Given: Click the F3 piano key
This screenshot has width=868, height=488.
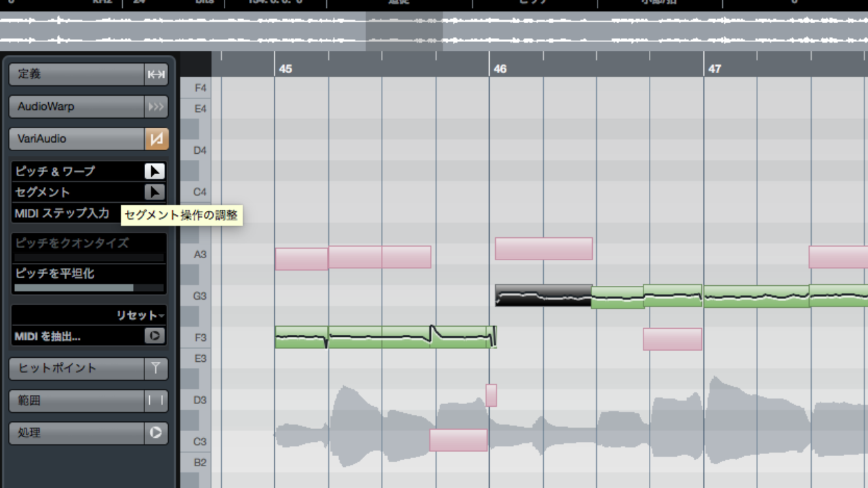Looking at the screenshot, I should coord(195,338).
